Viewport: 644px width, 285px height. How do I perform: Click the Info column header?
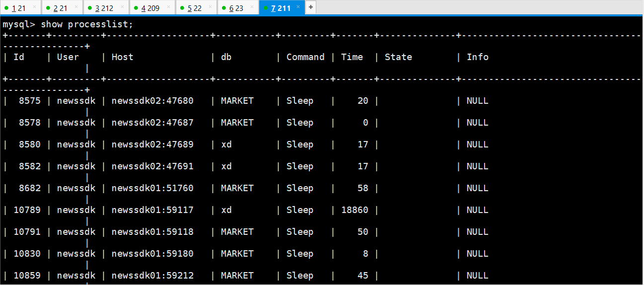[x=478, y=57]
